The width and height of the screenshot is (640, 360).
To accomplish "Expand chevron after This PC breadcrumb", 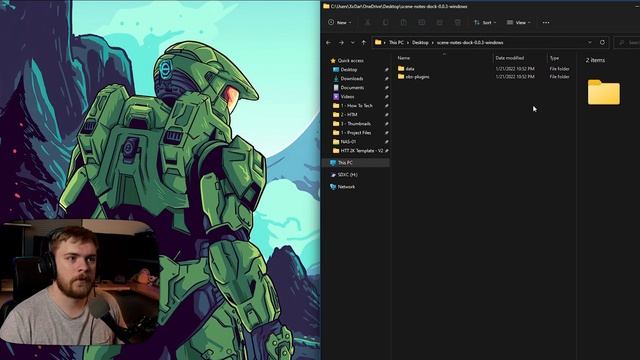I will click(408, 42).
